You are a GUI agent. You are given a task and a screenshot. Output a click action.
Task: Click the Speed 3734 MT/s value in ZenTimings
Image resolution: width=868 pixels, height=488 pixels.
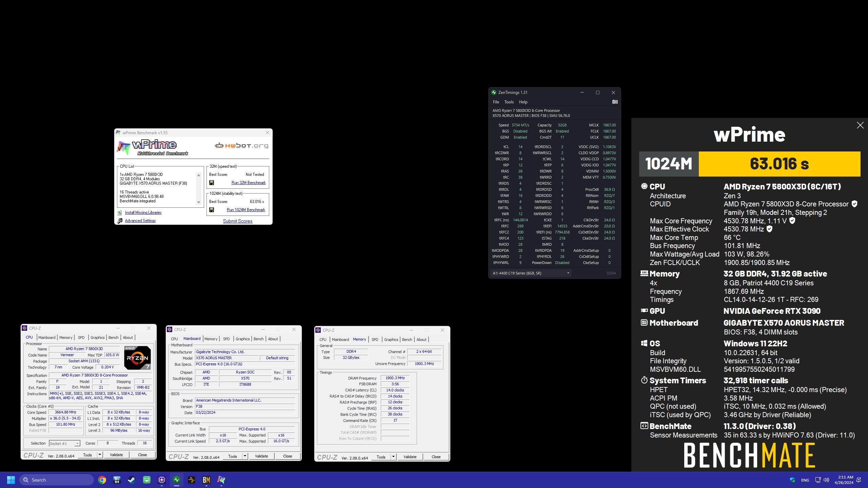(520, 125)
